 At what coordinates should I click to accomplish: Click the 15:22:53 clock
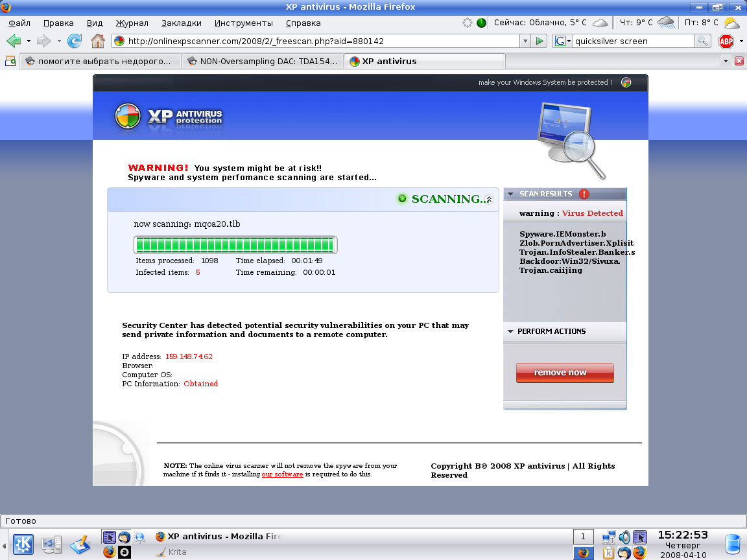click(x=683, y=535)
